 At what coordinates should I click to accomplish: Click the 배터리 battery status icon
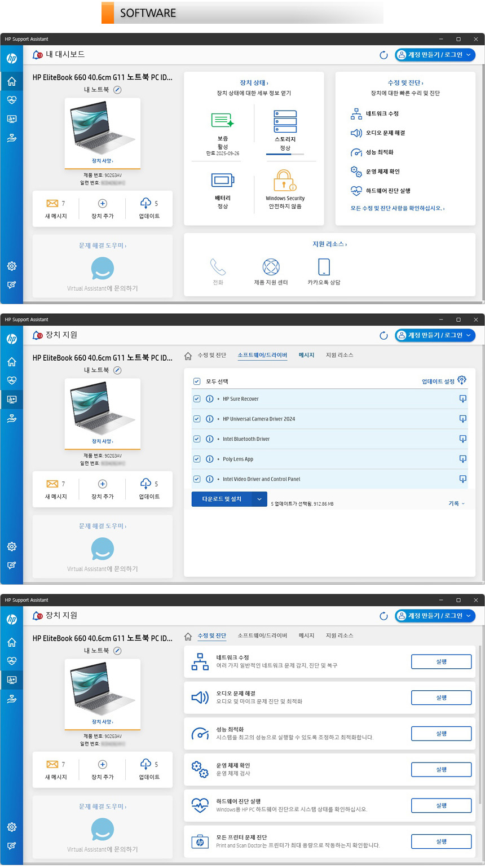click(x=222, y=181)
